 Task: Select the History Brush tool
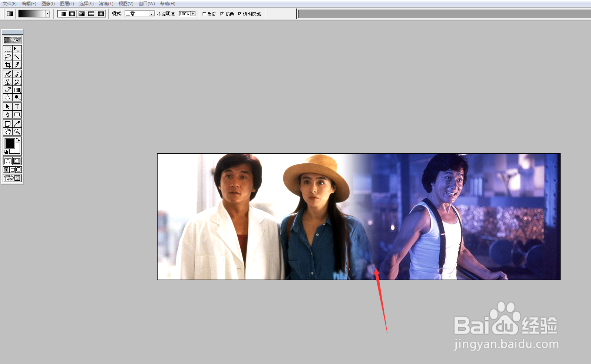click(x=17, y=82)
